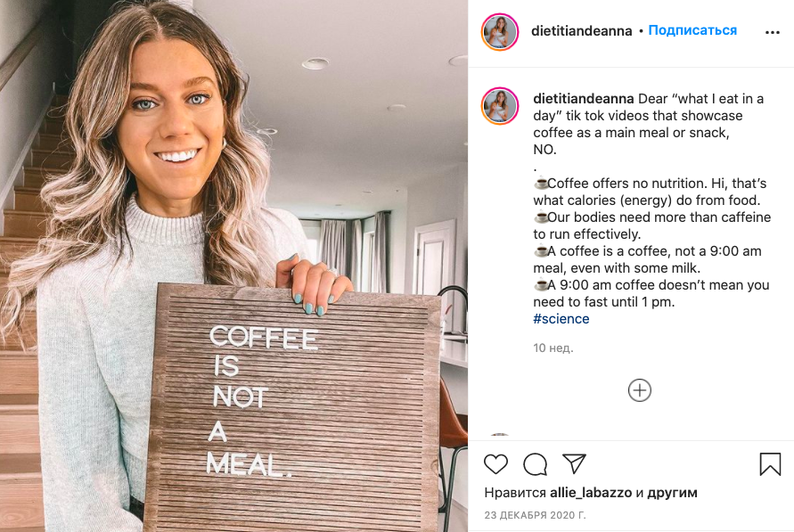
Task: Open post date 23 декабря 2020
Action: (535, 515)
